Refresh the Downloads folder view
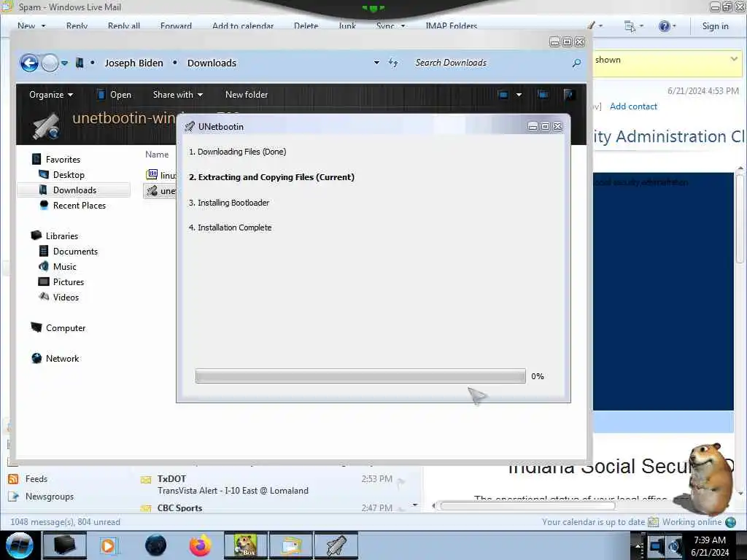Viewport: 747px width, 560px height. click(393, 63)
